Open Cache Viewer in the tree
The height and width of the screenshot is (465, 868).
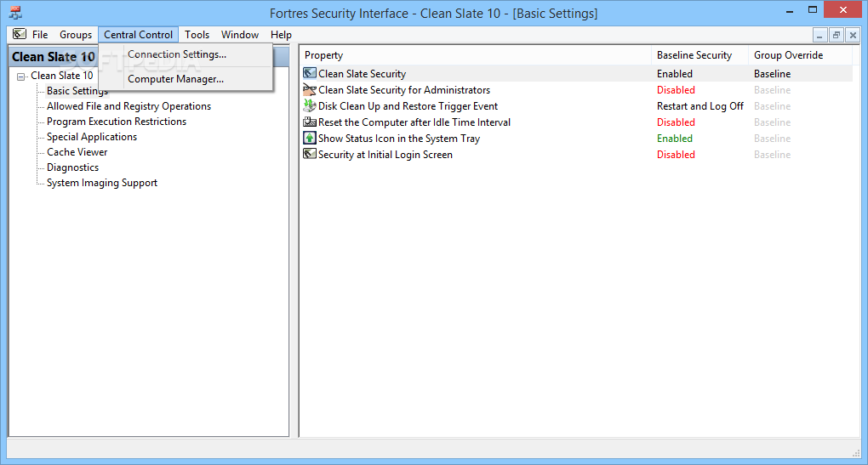[x=77, y=152]
